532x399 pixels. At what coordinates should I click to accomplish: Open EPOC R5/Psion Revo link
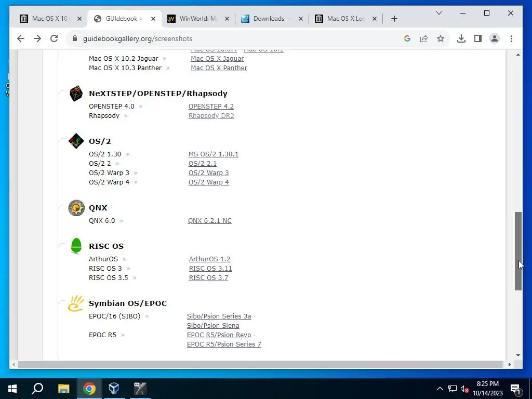[x=219, y=335]
